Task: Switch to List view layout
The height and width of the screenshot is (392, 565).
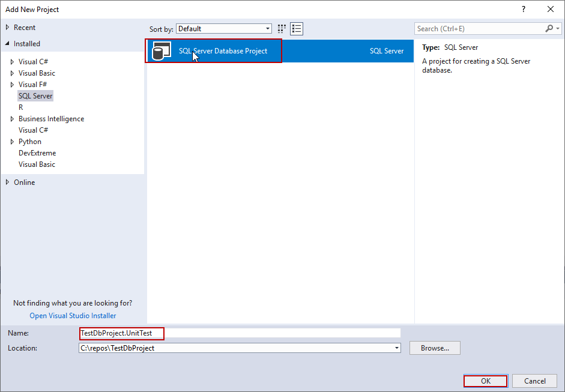Action: tap(296, 28)
